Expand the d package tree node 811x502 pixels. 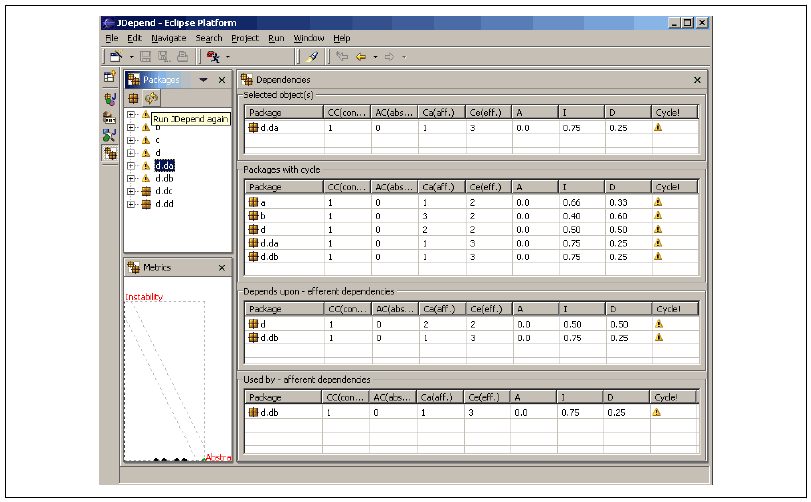pos(131,153)
